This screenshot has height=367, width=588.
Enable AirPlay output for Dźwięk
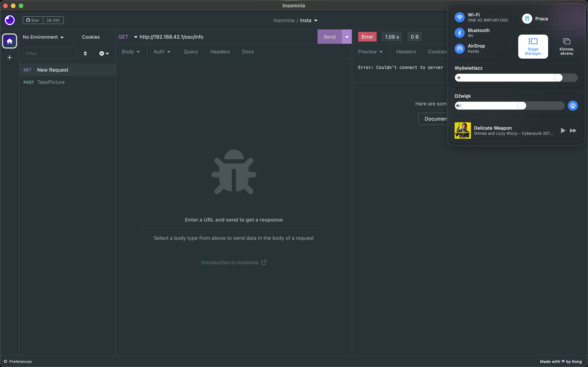[572, 105]
